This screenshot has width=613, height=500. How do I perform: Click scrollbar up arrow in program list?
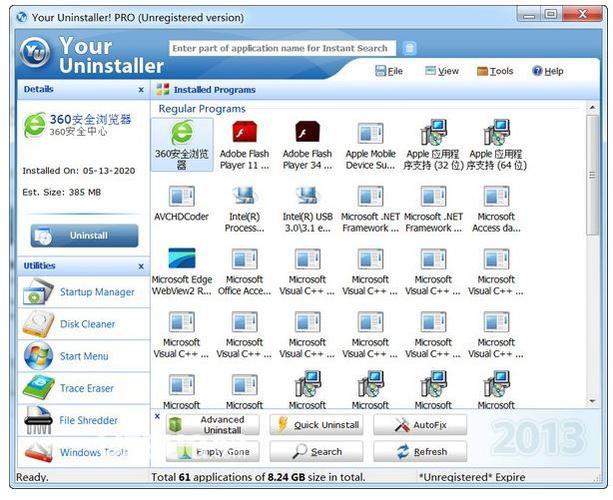[x=592, y=108]
